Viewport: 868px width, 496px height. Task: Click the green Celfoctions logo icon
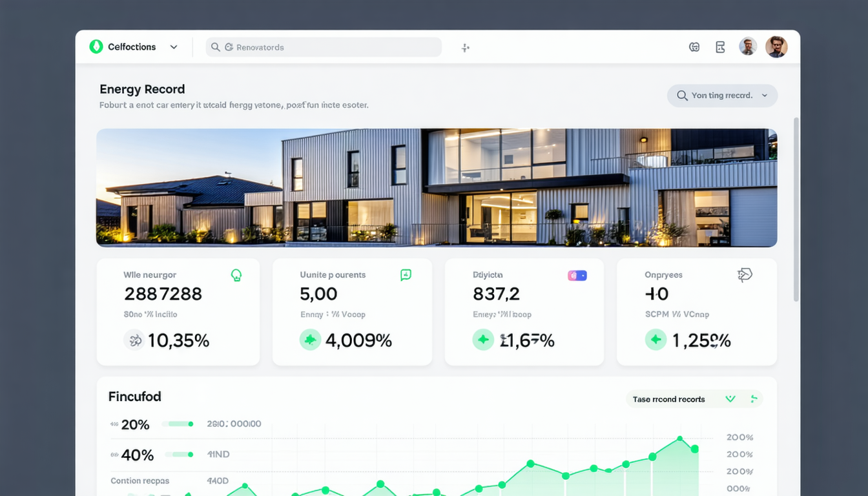point(96,46)
